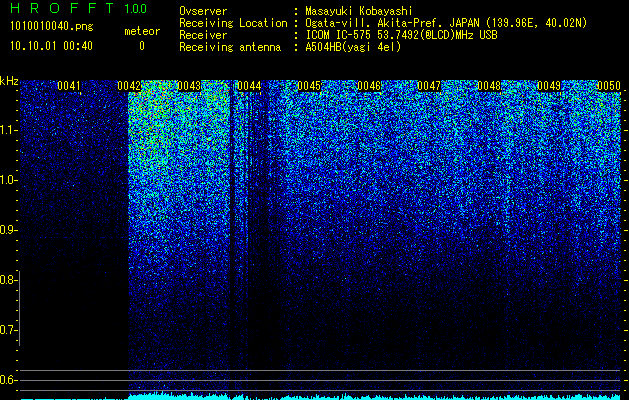Click the meteor count value 0
629x400 pixels.
click(142, 46)
